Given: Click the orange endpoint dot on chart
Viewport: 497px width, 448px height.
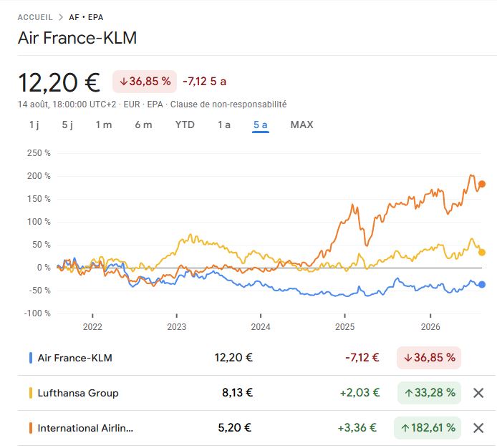Looking at the screenshot, I should click(482, 184).
